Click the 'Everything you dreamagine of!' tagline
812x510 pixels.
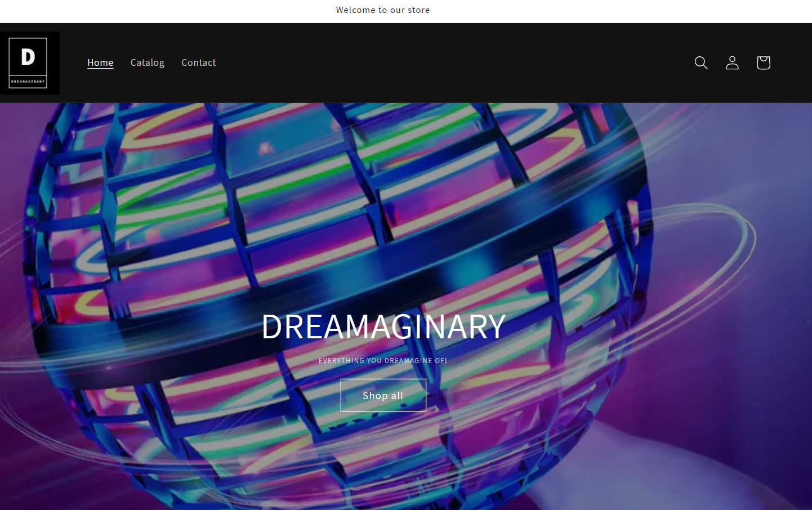coord(383,361)
